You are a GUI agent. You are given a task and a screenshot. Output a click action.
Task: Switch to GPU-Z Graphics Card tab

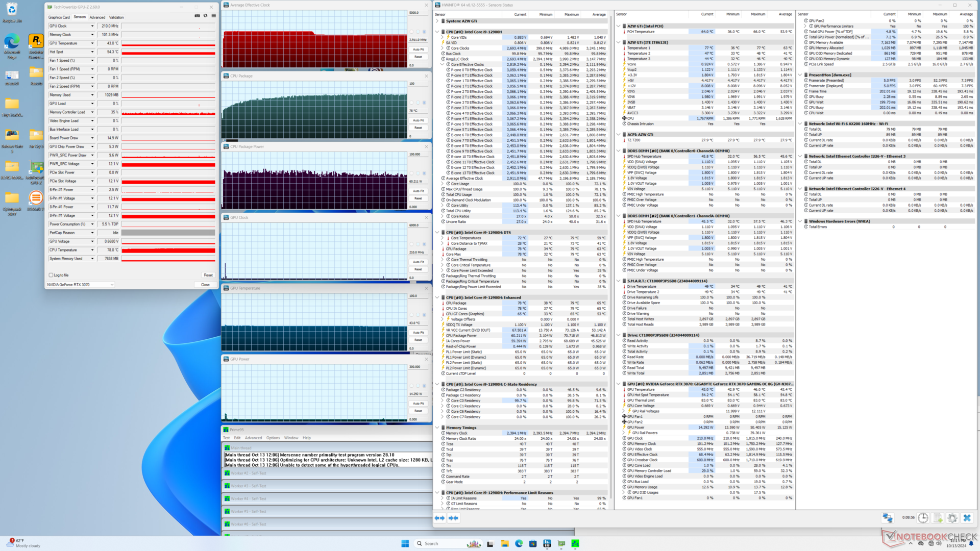point(59,17)
